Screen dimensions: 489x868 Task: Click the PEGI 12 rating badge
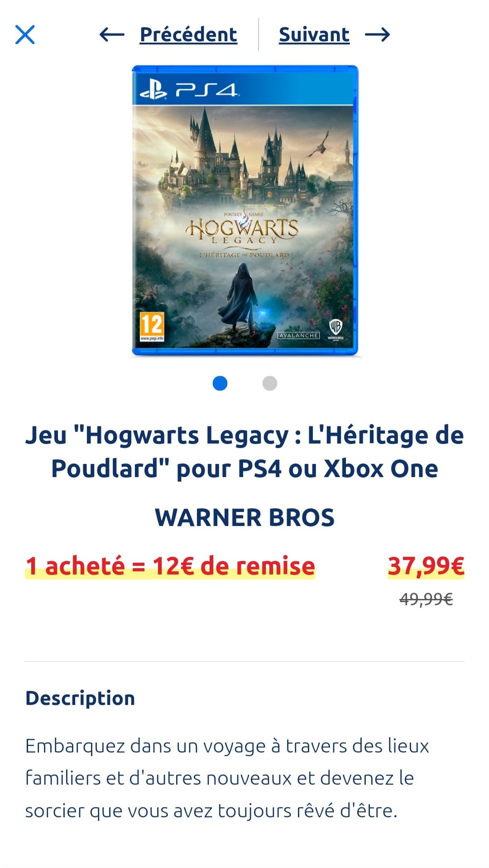pos(152,327)
